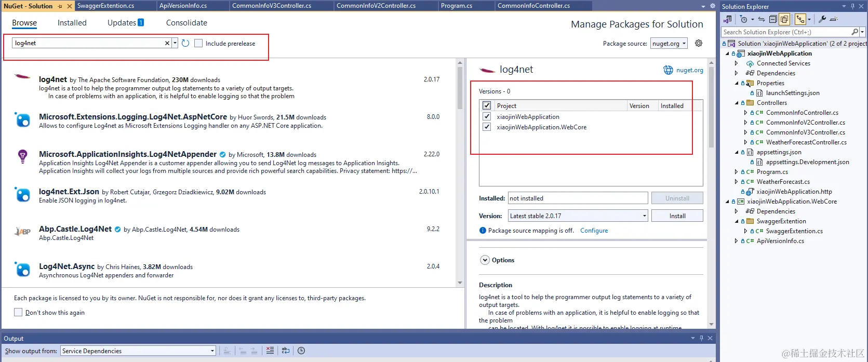Expand the Options section
The image size is (868, 362).
coord(485,260)
